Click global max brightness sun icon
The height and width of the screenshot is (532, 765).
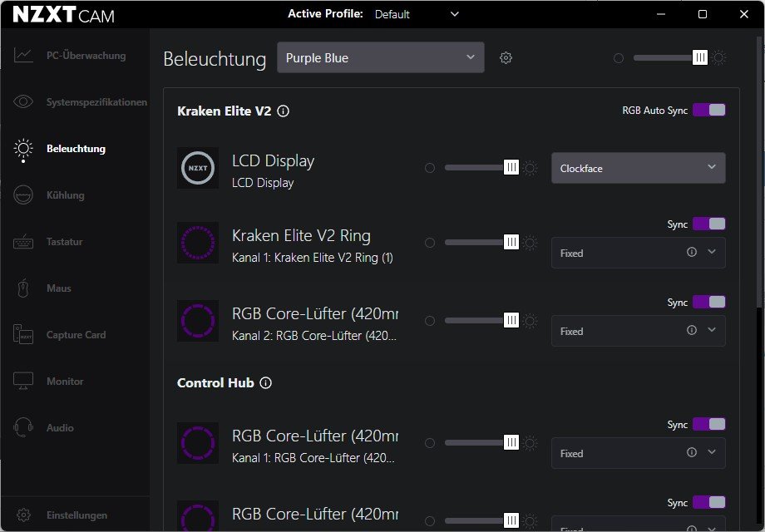point(718,58)
